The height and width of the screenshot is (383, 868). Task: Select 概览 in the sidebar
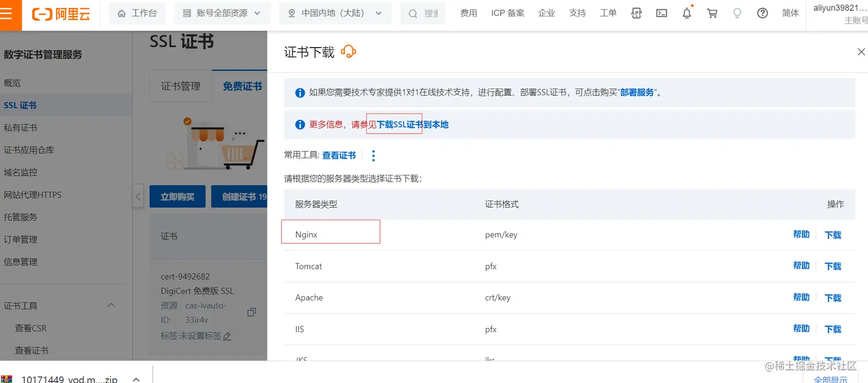click(x=12, y=83)
